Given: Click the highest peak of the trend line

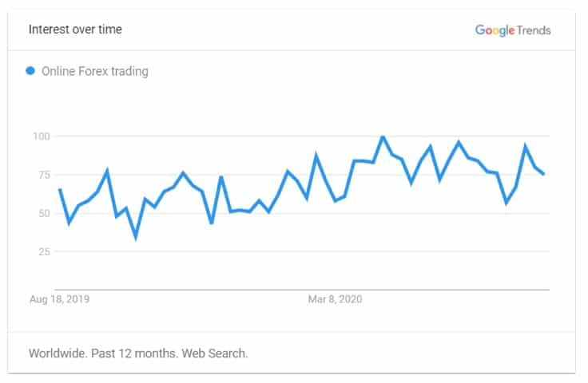Looking at the screenshot, I should pos(383,137).
